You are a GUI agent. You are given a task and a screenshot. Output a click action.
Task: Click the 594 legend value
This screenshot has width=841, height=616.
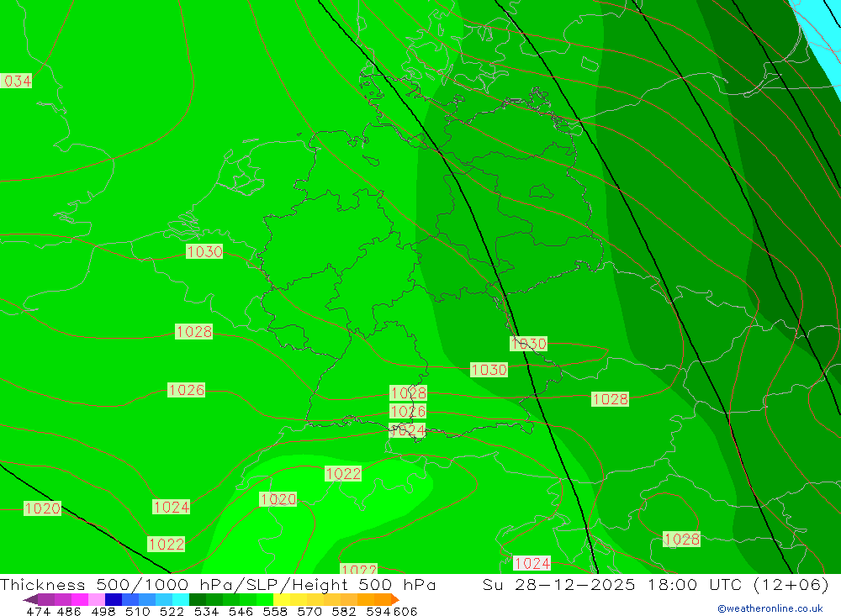point(378,611)
